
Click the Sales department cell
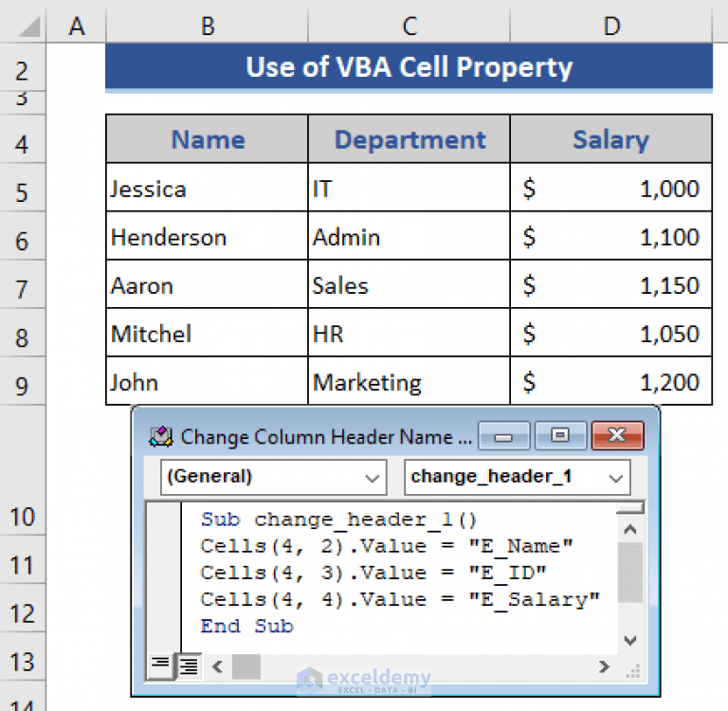pos(409,284)
